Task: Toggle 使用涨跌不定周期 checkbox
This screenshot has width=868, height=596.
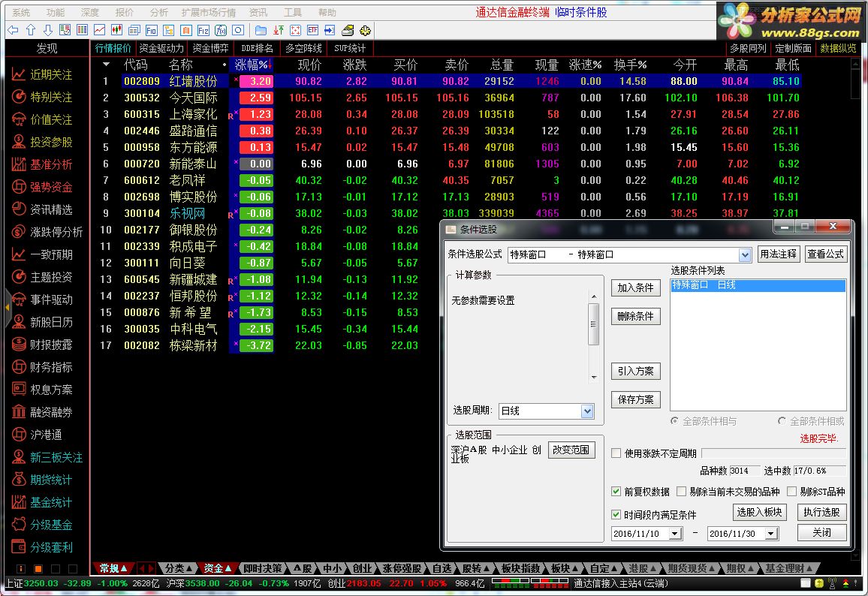Action: click(616, 453)
